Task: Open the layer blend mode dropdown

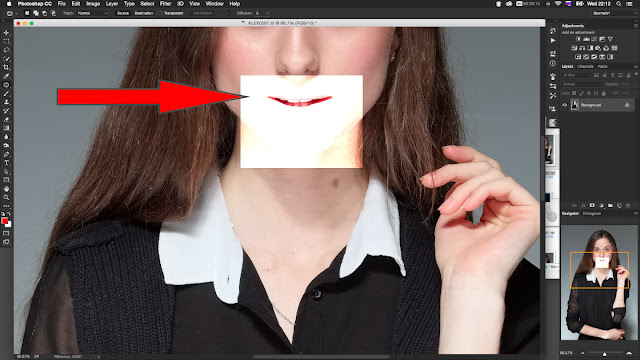Action: point(582,84)
